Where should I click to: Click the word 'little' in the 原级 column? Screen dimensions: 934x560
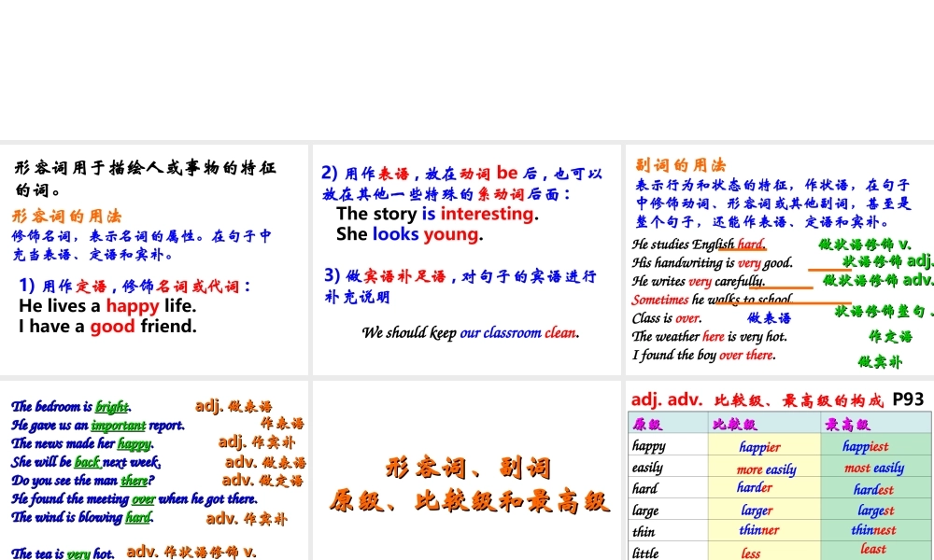pyautogui.click(x=645, y=553)
